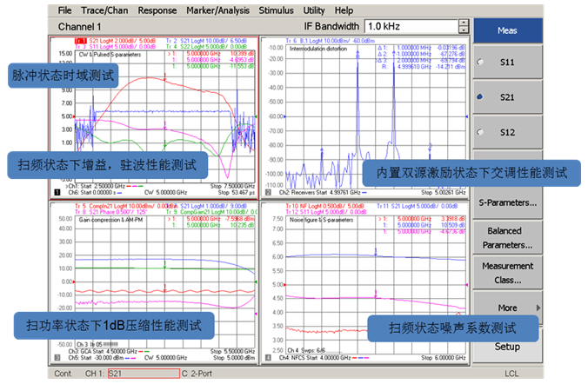Viewport: 588px width, 384px height.
Task: Click Stop 6.00000 GHz in window 4
Action: coord(444,358)
